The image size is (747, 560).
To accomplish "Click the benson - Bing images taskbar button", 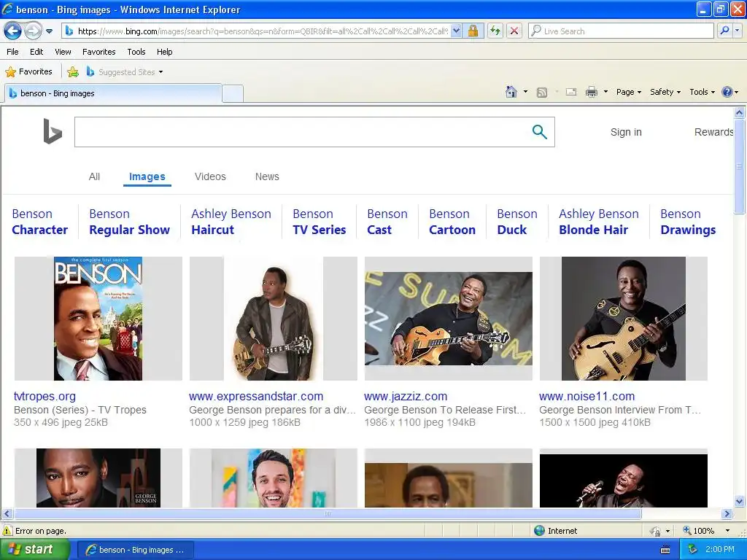I will coord(136,550).
